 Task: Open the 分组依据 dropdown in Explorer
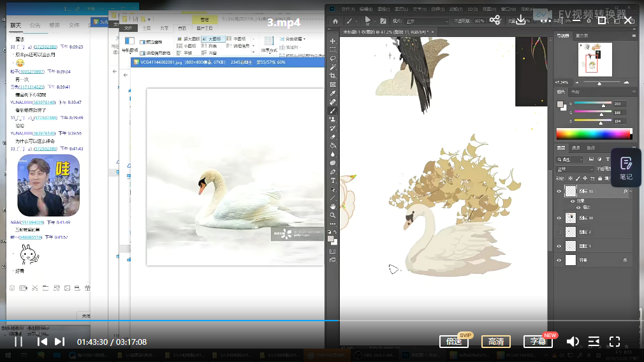click(293, 39)
